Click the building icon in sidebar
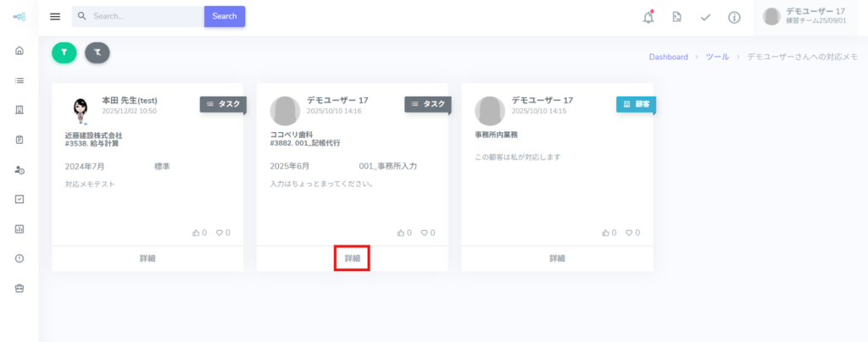 click(19, 110)
